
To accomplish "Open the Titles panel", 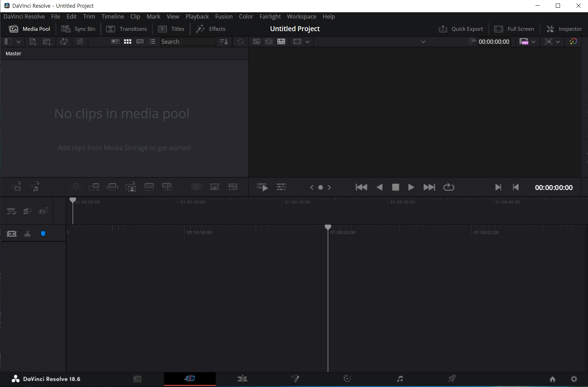I will pos(171,29).
